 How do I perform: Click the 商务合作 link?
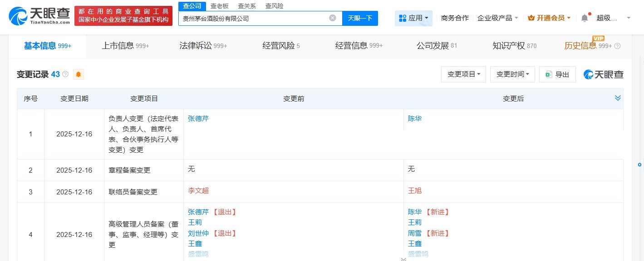coord(455,18)
